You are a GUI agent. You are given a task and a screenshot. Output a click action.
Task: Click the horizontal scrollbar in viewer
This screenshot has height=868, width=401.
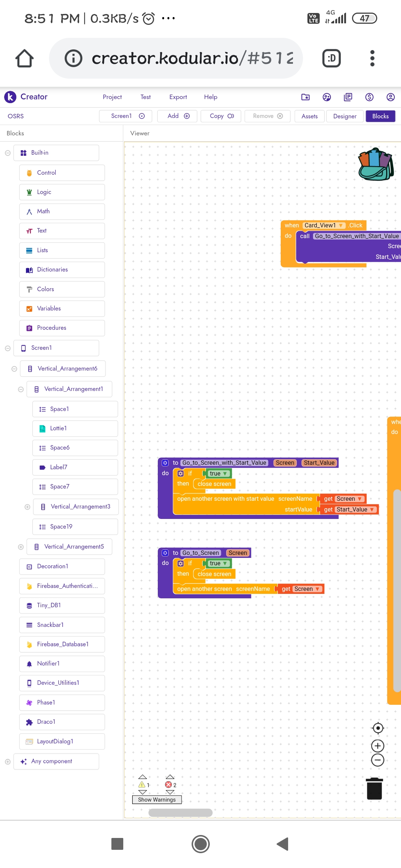click(180, 813)
